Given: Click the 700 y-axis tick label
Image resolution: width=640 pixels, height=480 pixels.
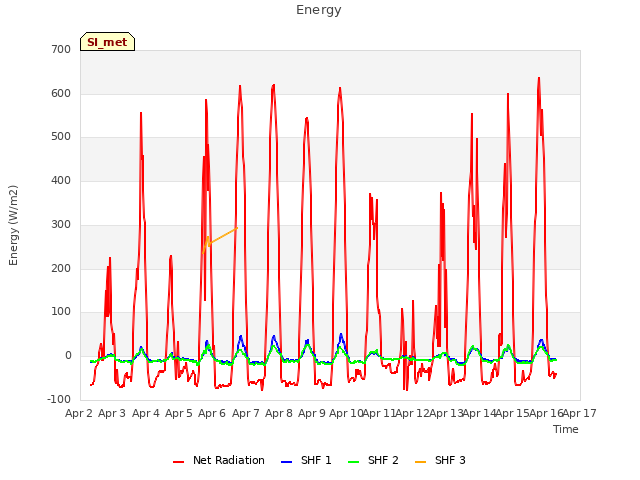Looking at the screenshot, I should coord(61,50).
